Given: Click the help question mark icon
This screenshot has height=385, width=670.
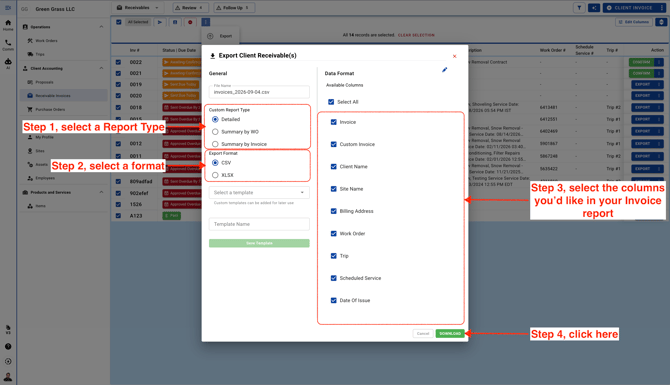Looking at the screenshot, I should 8,346.
